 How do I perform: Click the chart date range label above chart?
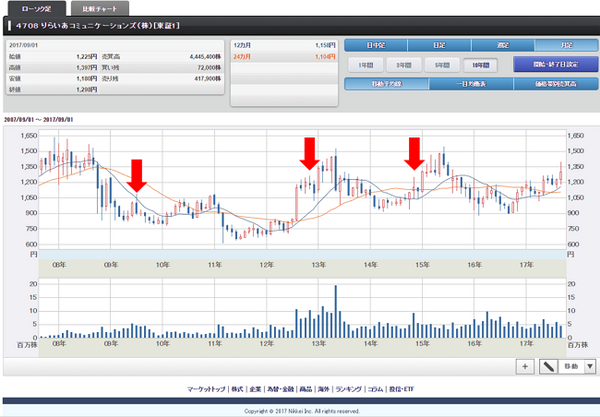(39, 120)
